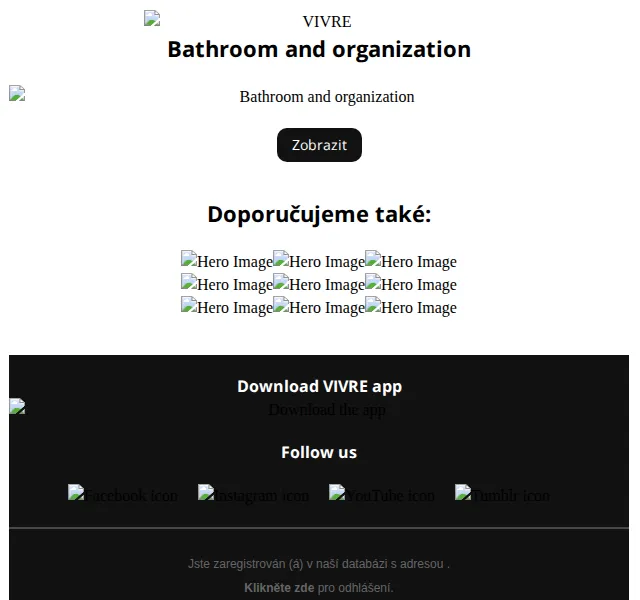Select the Jste zaregistrován text line
Screen dimensions: 640x600
click(x=319, y=564)
